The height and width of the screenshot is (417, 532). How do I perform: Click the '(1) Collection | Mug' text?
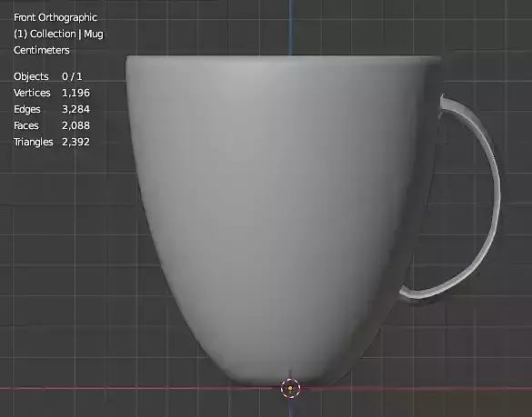(x=58, y=34)
